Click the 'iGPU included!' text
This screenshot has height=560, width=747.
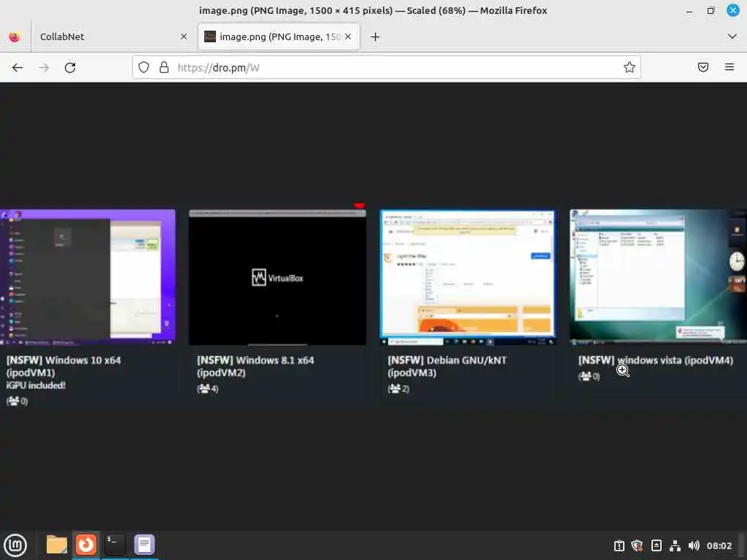pos(36,385)
